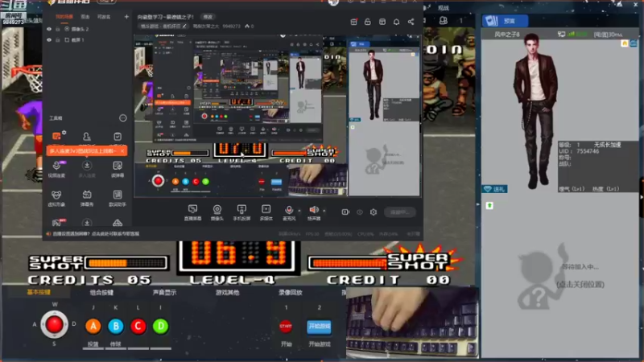Viewport: 644px width, 362px height.
Task: Toggle the preview eye icon in bottom bar
Action: pos(359,212)
